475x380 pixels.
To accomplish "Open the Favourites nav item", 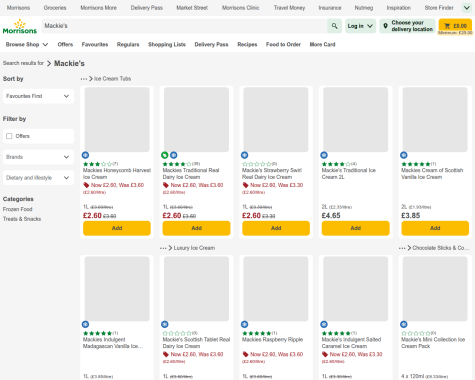I will [x=95, y=44].
